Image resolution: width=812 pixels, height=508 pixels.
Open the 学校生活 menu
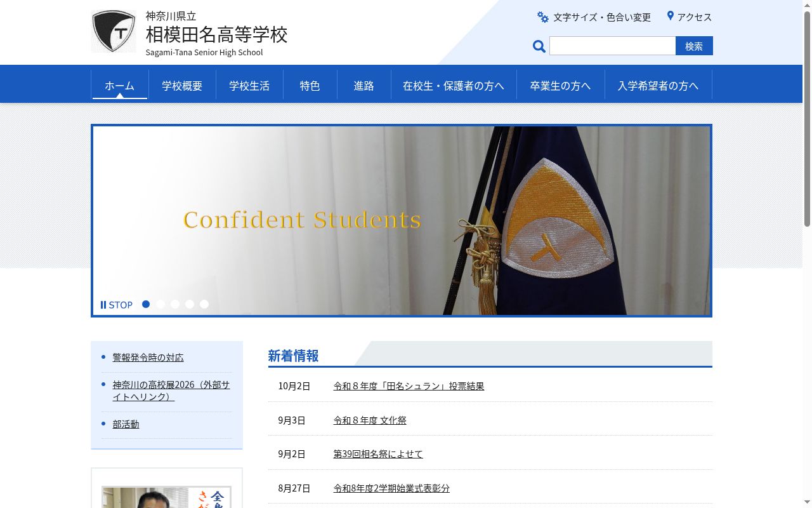[x=249, y=85]
